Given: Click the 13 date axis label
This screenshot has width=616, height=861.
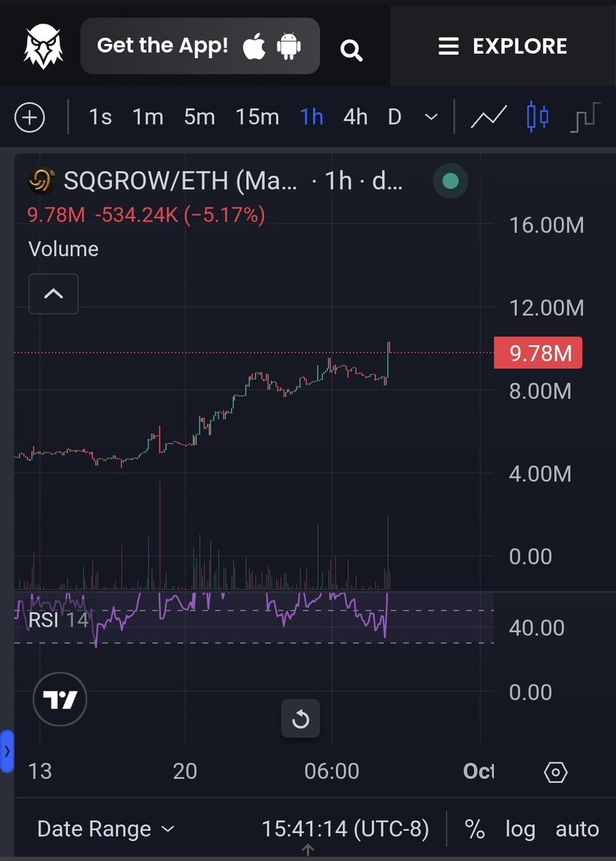Looking at the screenshot, I should click(39, 771).
